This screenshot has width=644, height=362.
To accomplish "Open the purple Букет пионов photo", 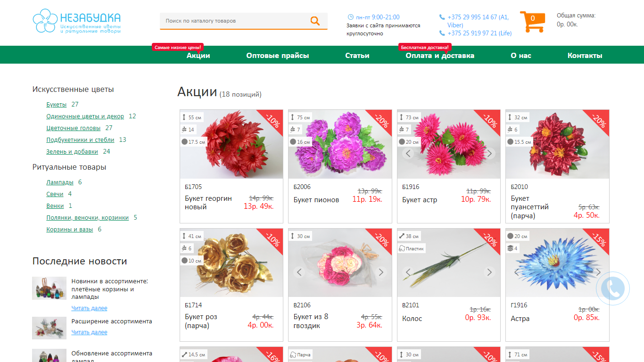I will (x=340, y=144).
